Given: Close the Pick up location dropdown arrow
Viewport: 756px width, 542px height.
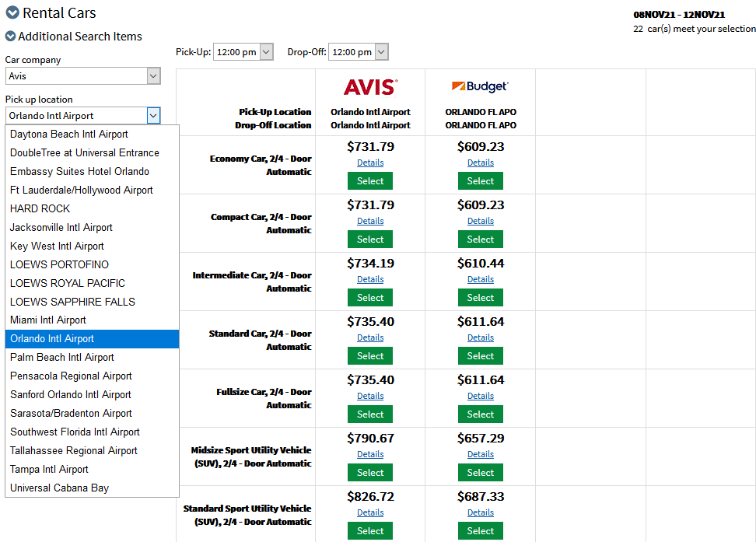Looking at the screenshot, I should (153, 116).
